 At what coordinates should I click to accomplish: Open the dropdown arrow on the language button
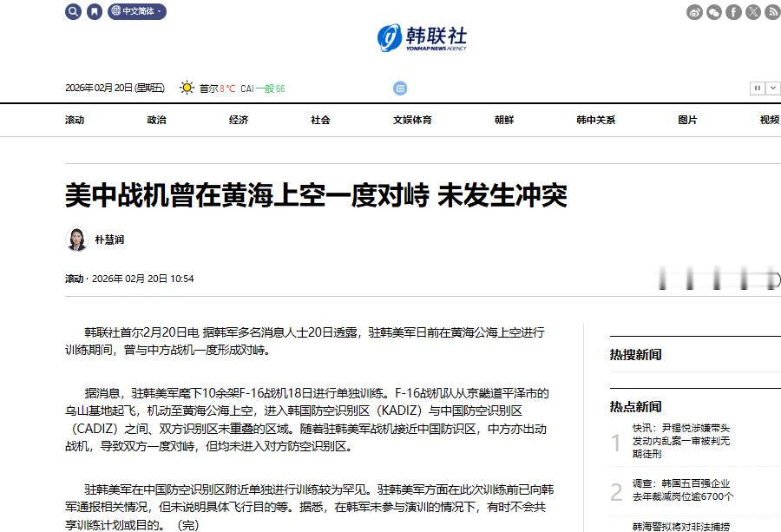[x=159, y=11]
